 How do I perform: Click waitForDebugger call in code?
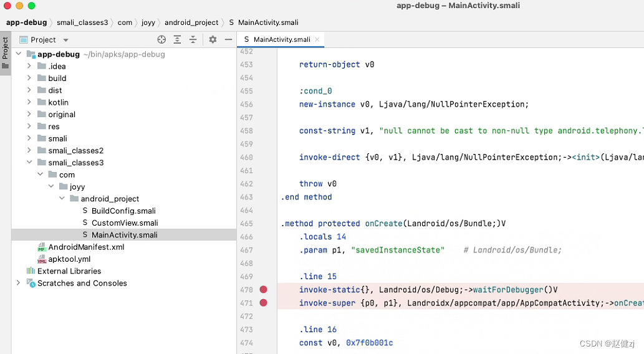point(508,290)
